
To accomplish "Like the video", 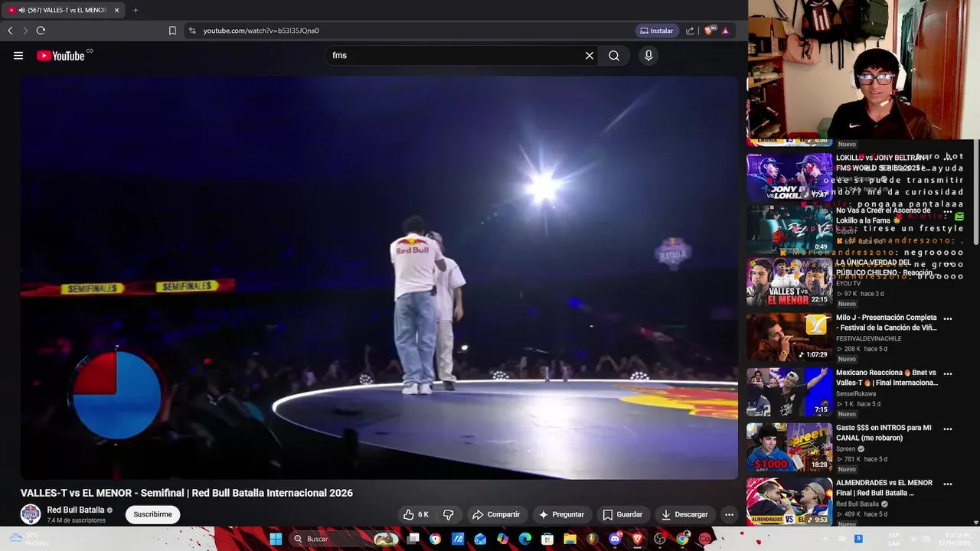I will click(x=416, y=514).
